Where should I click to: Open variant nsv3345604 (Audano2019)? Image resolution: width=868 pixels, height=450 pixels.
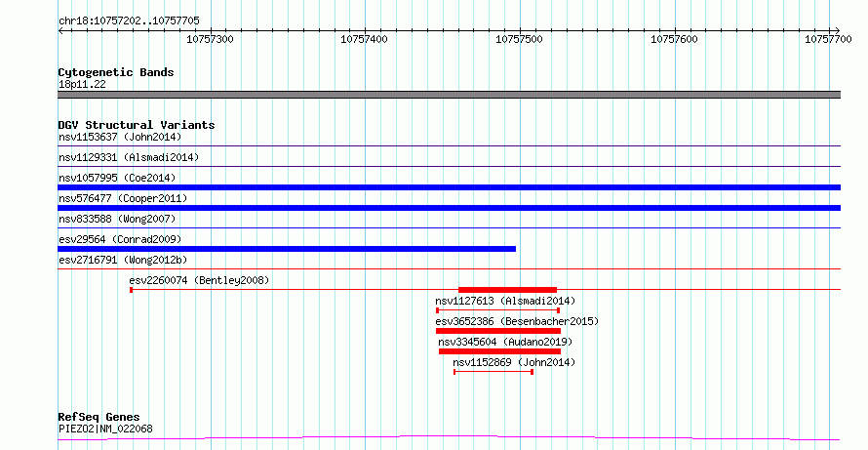coord(505,342)
